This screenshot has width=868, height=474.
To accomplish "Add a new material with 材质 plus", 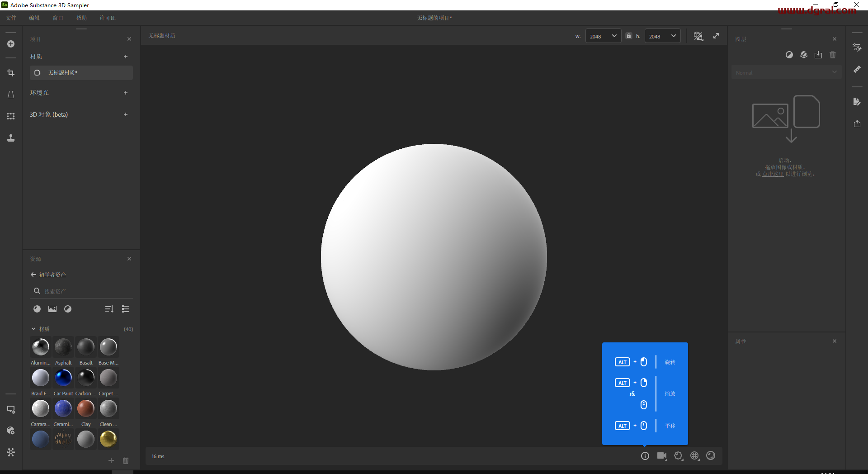I will point(126,57).
